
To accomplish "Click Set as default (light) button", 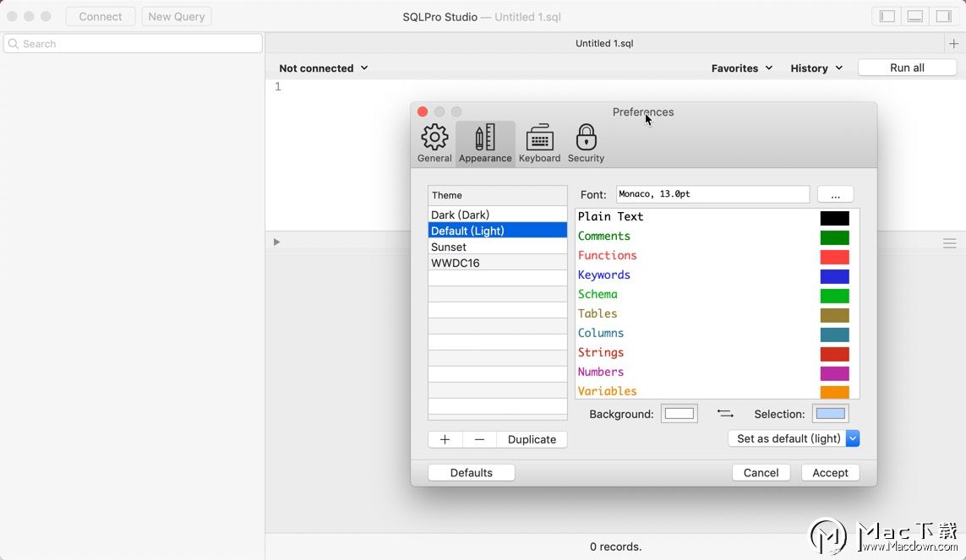I will 788,438.
